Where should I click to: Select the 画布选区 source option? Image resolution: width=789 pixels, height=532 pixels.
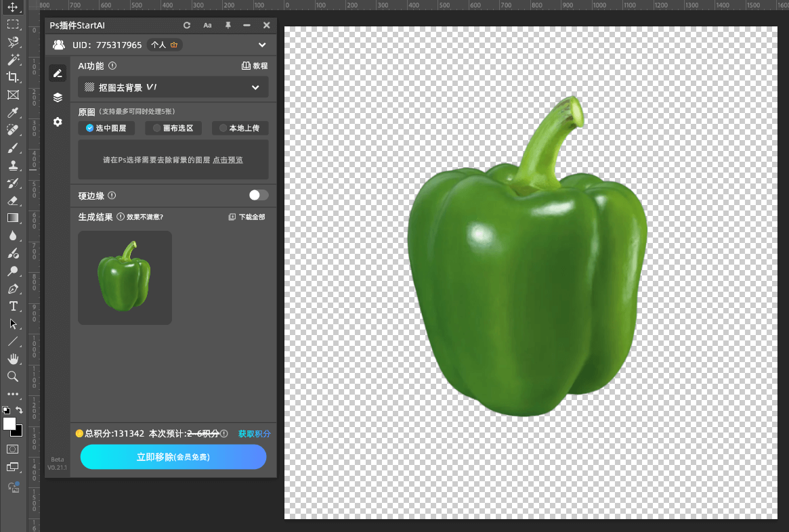click(173, 128)
